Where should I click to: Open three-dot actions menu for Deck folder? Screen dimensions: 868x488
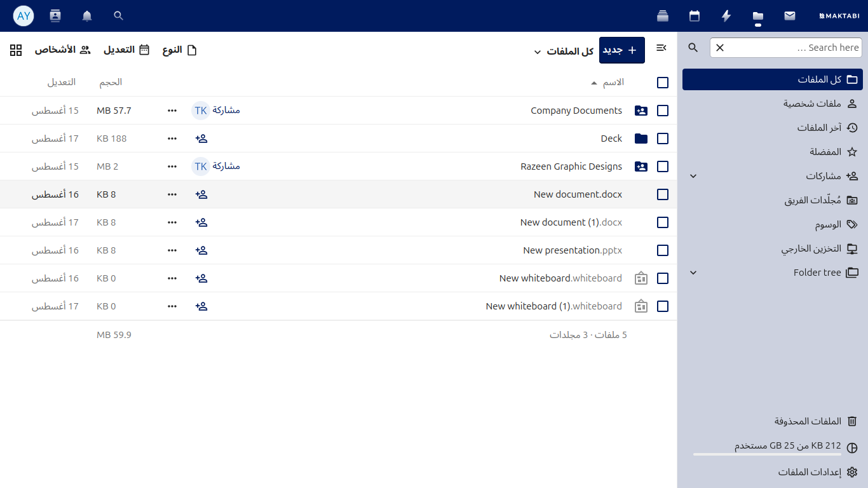click(172, 139)
